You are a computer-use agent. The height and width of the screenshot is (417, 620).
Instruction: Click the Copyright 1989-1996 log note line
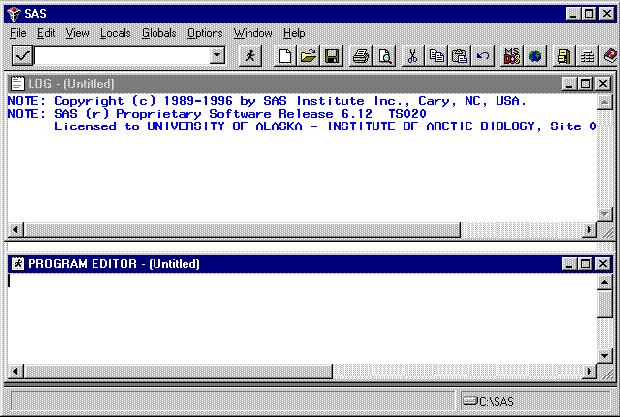pos(267,101)
